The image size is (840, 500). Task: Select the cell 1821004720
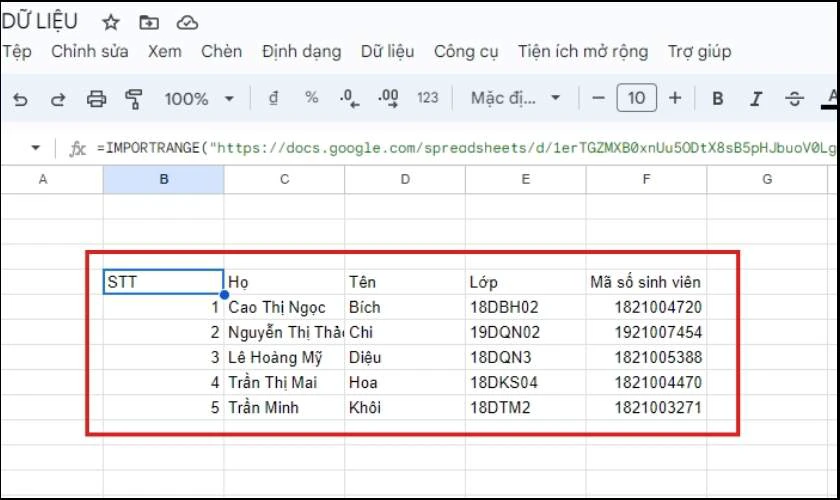click(646, 307)
